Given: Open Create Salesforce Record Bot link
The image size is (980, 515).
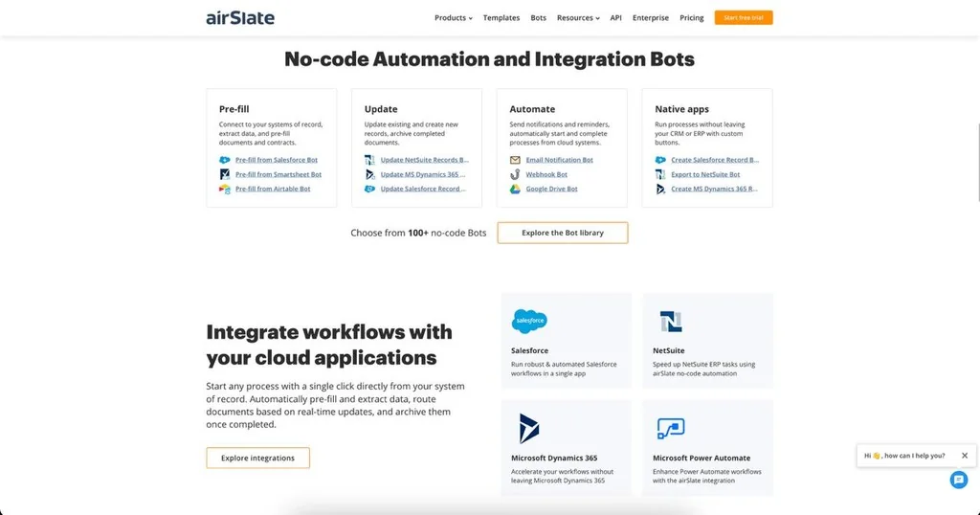Looking at the screenshot, I should (715, 160).
